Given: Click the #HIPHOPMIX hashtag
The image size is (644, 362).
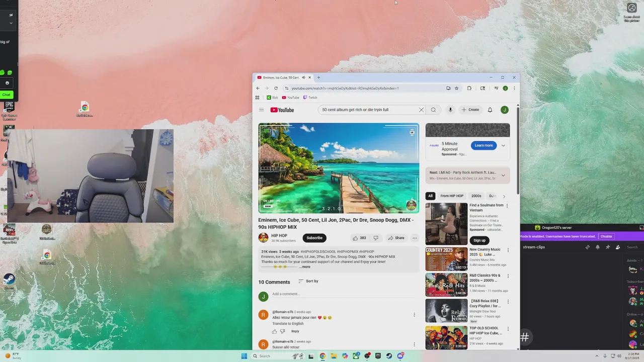Looking at the screenshot, I should [348, 251].
